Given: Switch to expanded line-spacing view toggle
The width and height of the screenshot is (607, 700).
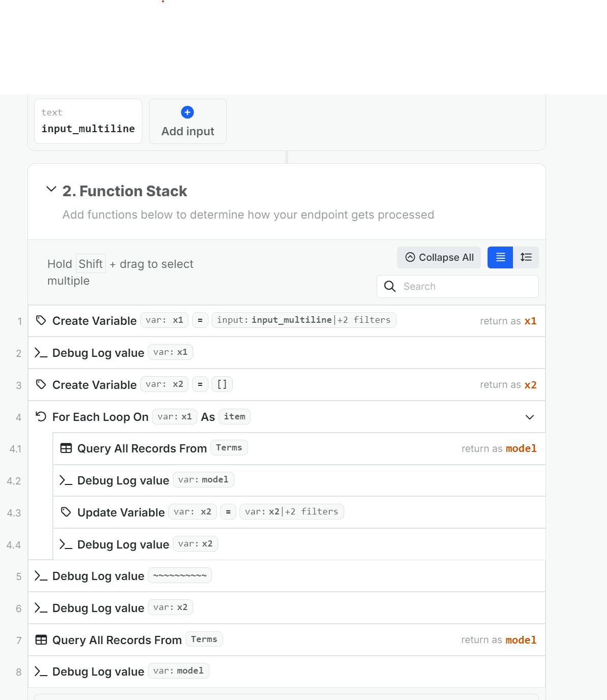Looking at the screenshot, I should coord(526,257).
